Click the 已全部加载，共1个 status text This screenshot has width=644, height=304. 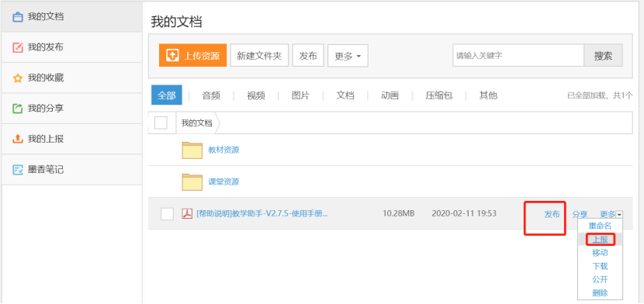[600, 95]
